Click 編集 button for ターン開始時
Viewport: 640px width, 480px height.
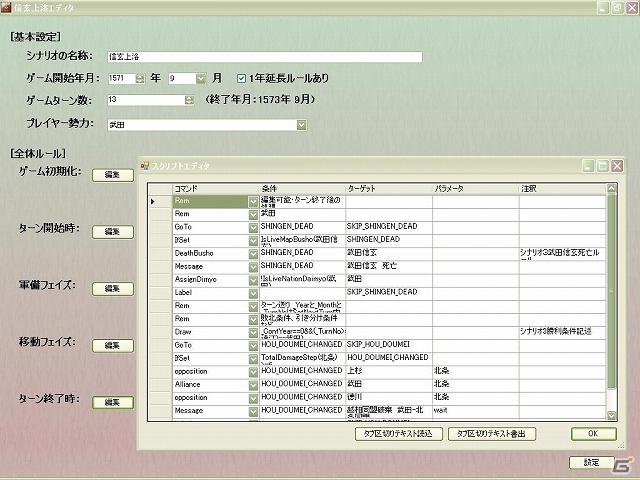click(113, 232)
